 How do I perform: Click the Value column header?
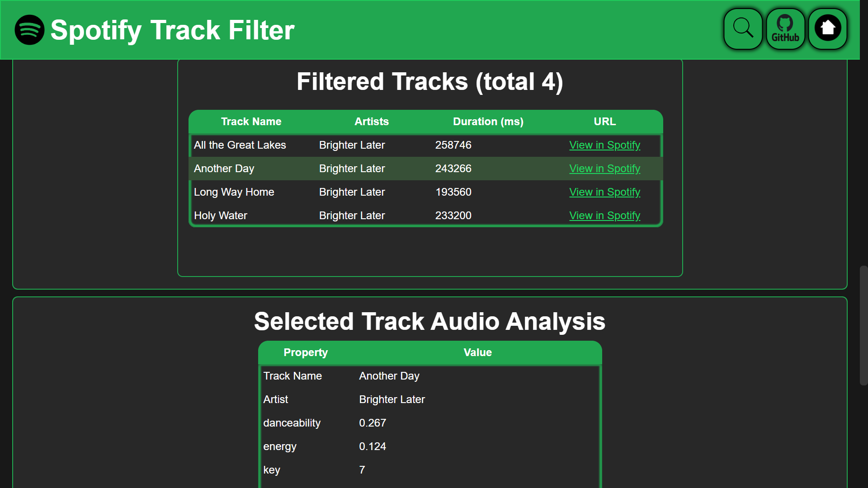click(x=477, y=352)
